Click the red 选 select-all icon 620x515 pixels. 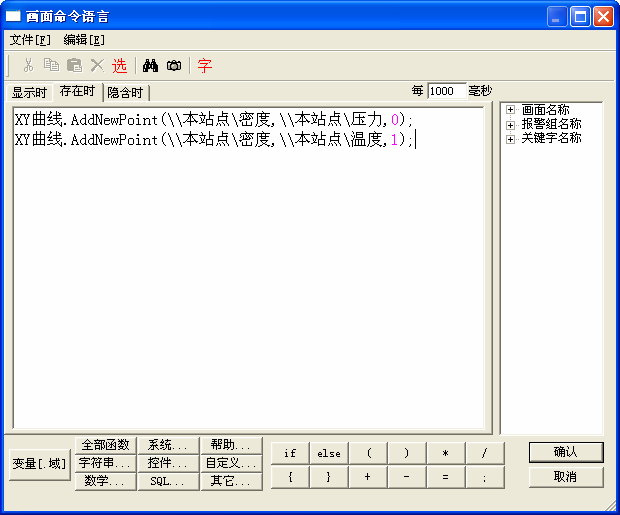tap(119, 66)
